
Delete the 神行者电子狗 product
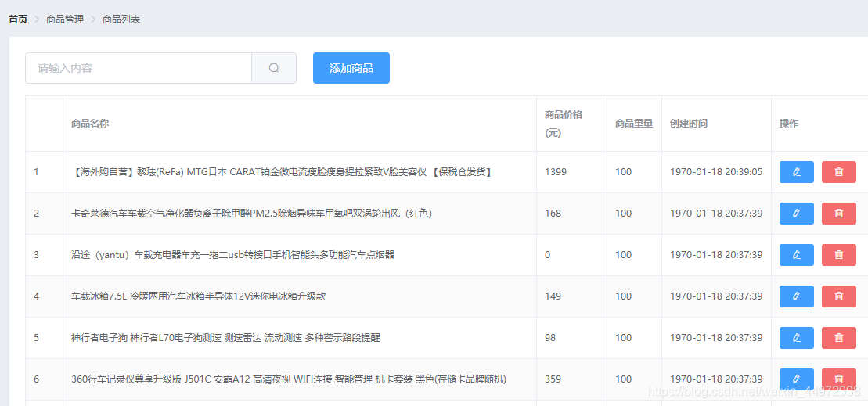[839, 338]
